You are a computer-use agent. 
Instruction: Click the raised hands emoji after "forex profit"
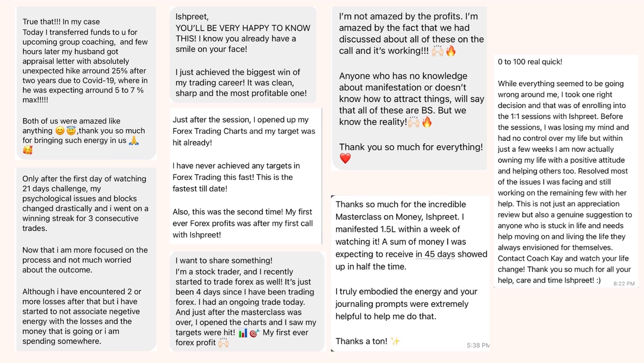point(223,343)
